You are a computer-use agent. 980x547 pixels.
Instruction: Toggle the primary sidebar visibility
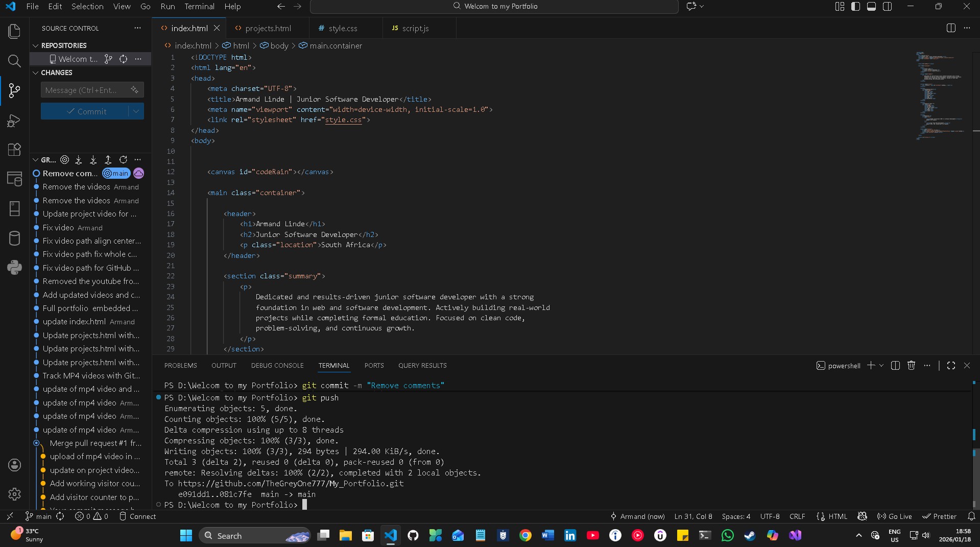coord(855,6)
